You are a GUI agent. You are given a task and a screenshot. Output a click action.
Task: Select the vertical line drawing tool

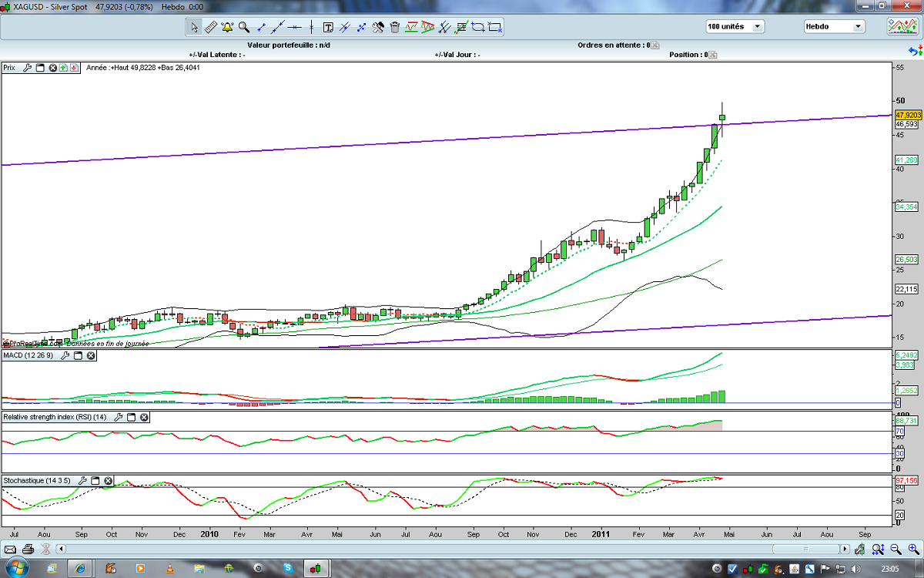point(311,28)
